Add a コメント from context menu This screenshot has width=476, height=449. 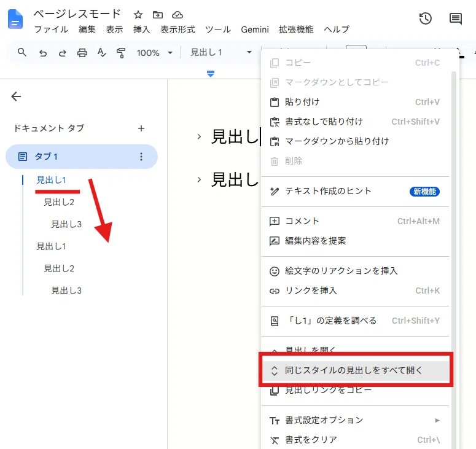[x=355, y=221]
